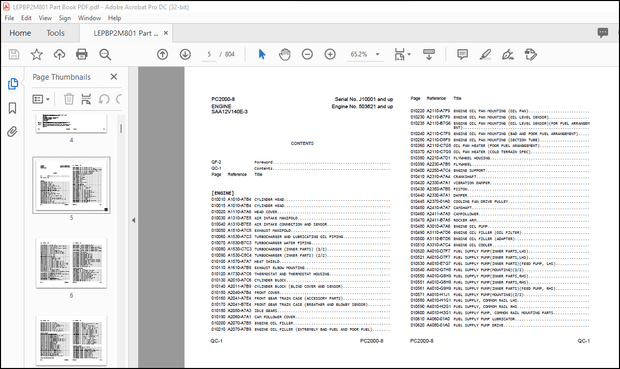The width and height of the screenshot is (620, 369).
Task: Click the 'Page Thumbnails' panel title
Action: point(61,77)
